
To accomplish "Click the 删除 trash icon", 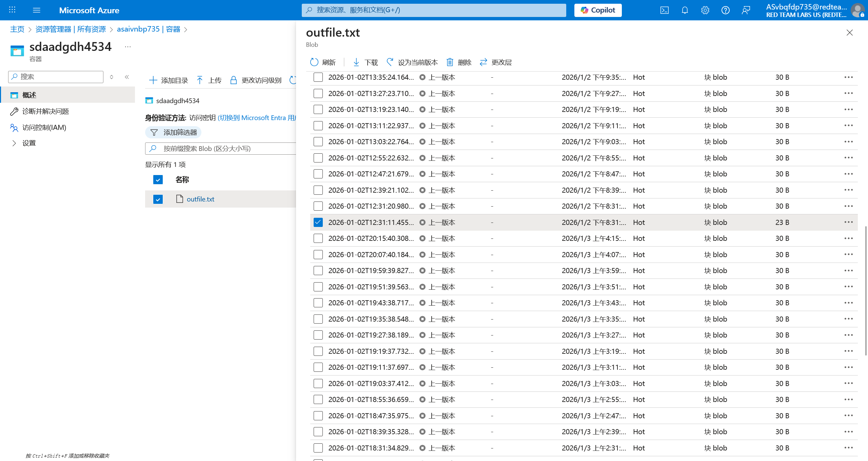I will pyautogui.click(x=450, y=62).
